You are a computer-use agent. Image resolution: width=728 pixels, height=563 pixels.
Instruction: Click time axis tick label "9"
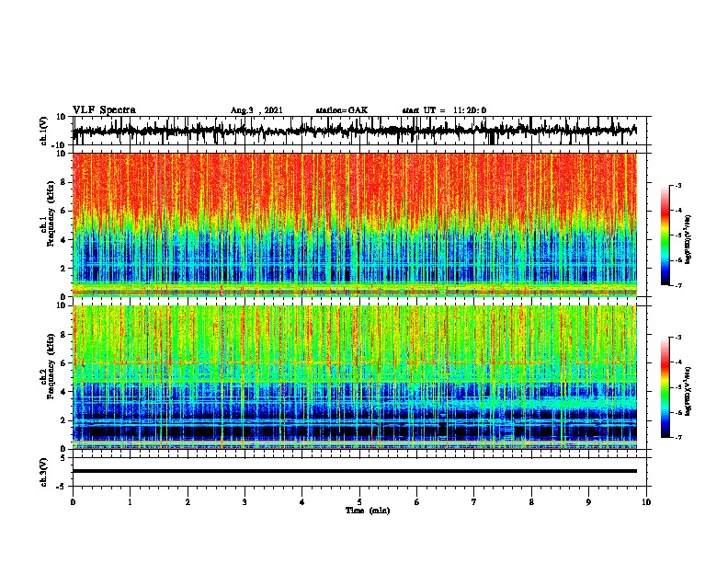click(588, 502)
